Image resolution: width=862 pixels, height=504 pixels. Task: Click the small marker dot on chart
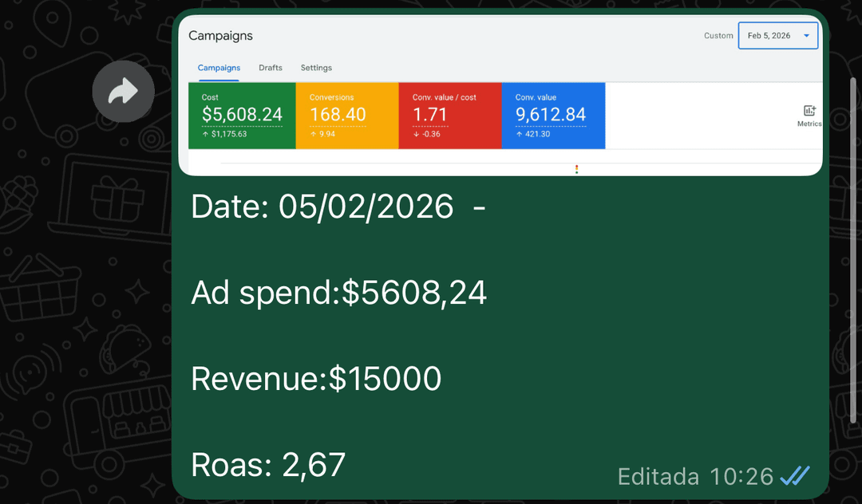pyautogui.click(x=576, y=168)
